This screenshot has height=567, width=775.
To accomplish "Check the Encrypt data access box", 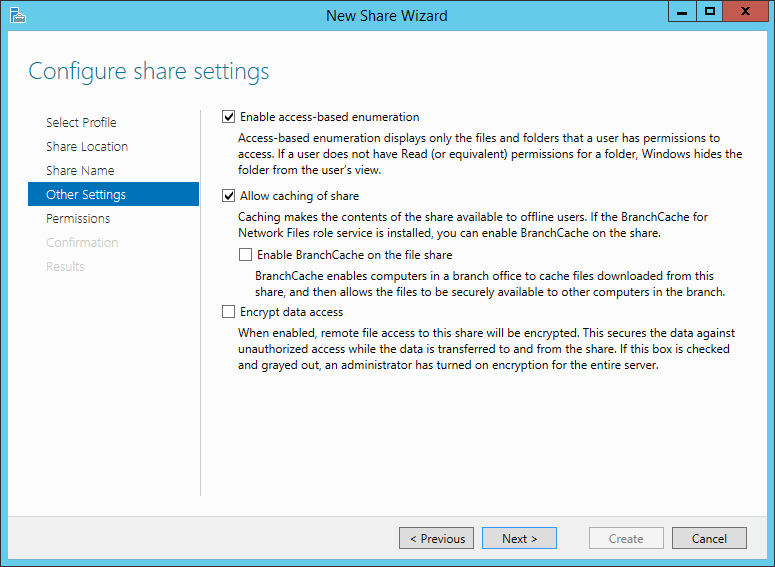I will (228, 312).
